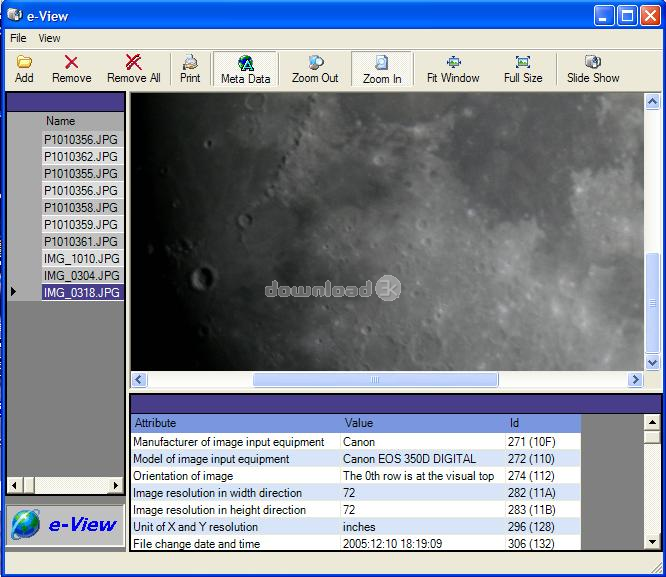The width and height of the screenshot is (666, 577).
Task: Select the 'Canon' manufacturer value cell
Action: pos(423,442)
